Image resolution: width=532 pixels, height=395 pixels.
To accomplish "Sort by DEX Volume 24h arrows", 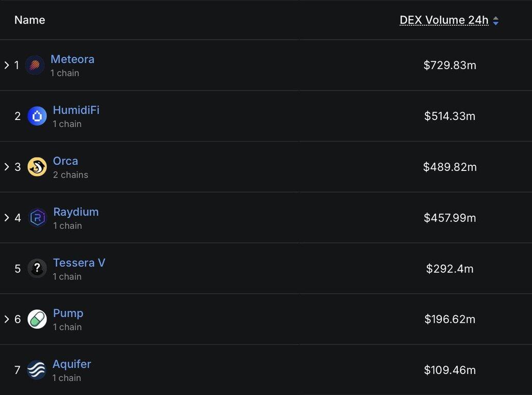I will click(496, 21).
